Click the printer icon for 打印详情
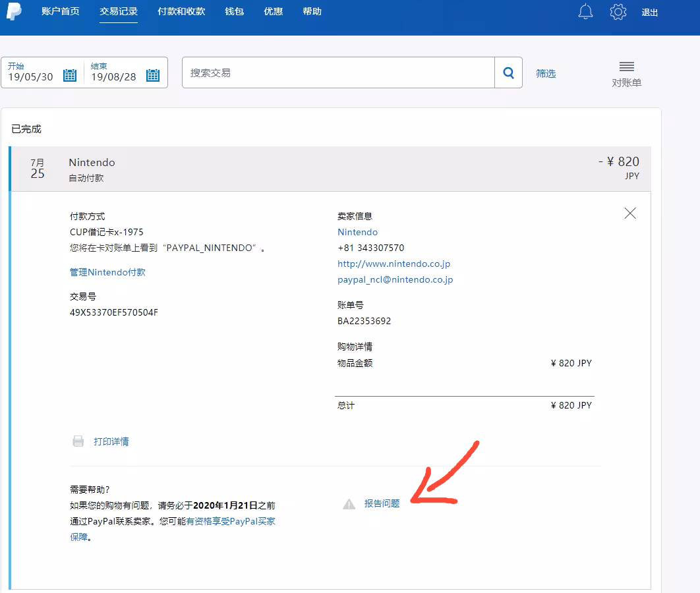This screenshot has height=593, width=700. (x=78, y=441)
